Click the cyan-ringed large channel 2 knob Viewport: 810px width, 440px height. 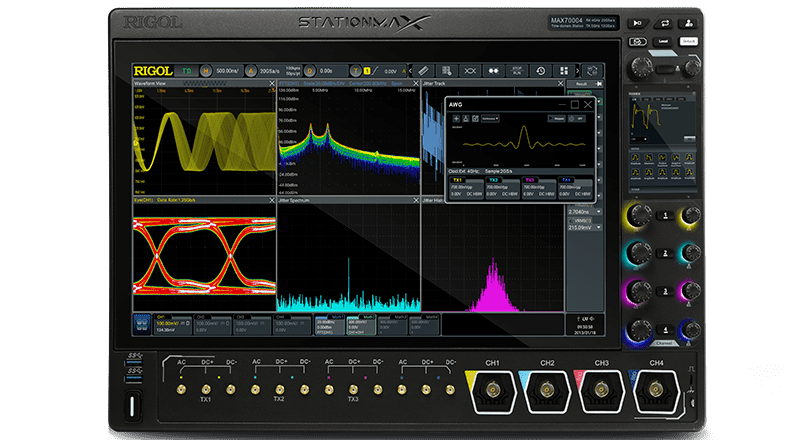click(x=640, y=253)
